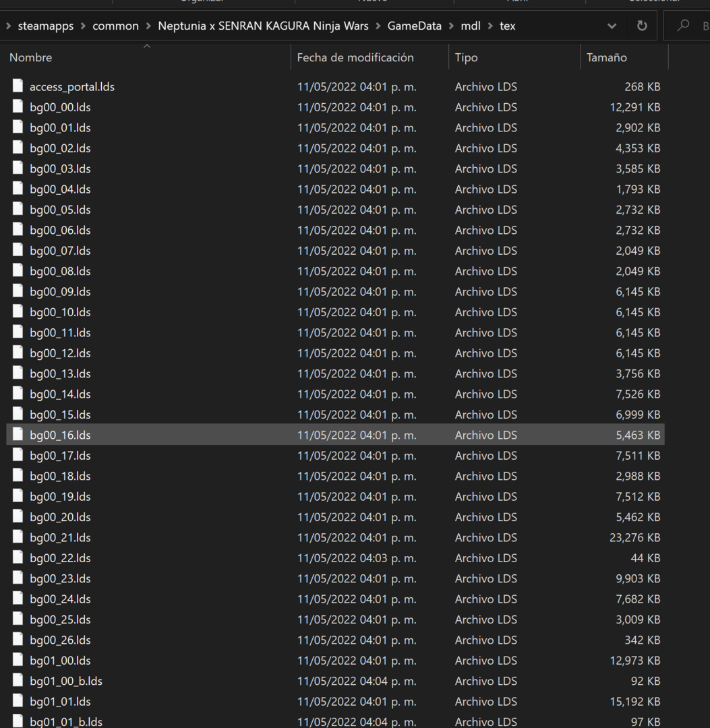The width and height of the screenshot is (710, 728).
Task: Select the file bg00_01.lds
Action: [60, 127]
